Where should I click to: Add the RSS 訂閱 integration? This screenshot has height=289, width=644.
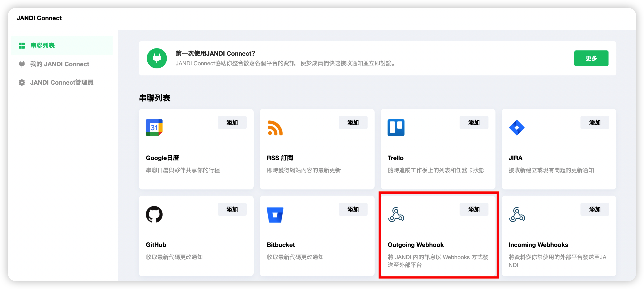point(353,122)
